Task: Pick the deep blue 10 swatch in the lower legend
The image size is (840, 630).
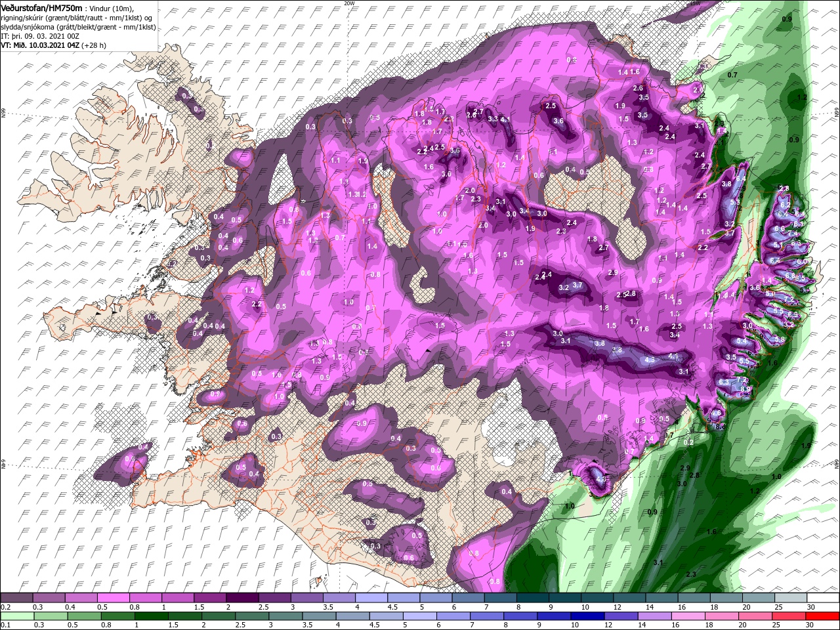Action: click(x=587, y=616)
